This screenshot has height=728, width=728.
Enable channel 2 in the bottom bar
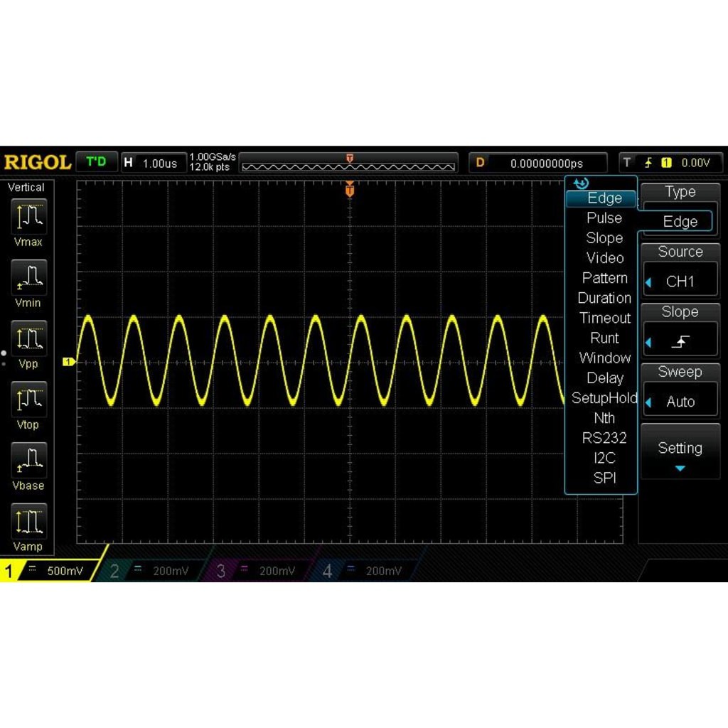pos(154,571)
